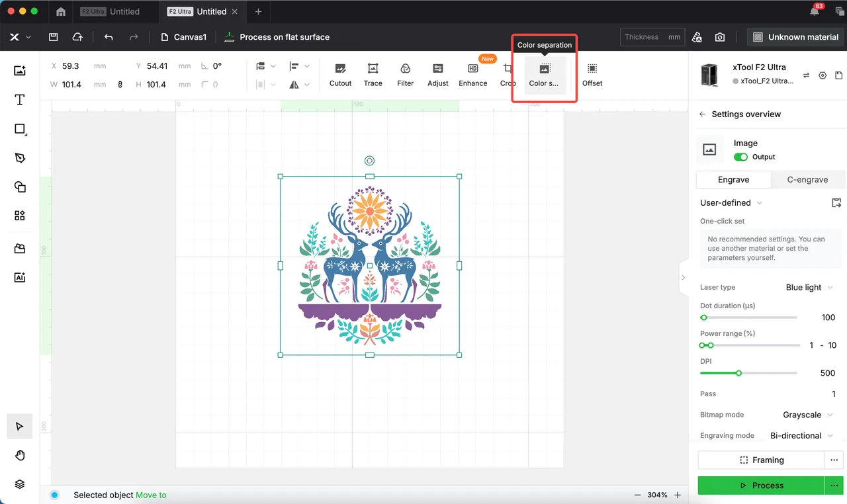Activate the select arrow tool
The width and height of the screenshot is (847, 504).
click(x=20, y=427)
